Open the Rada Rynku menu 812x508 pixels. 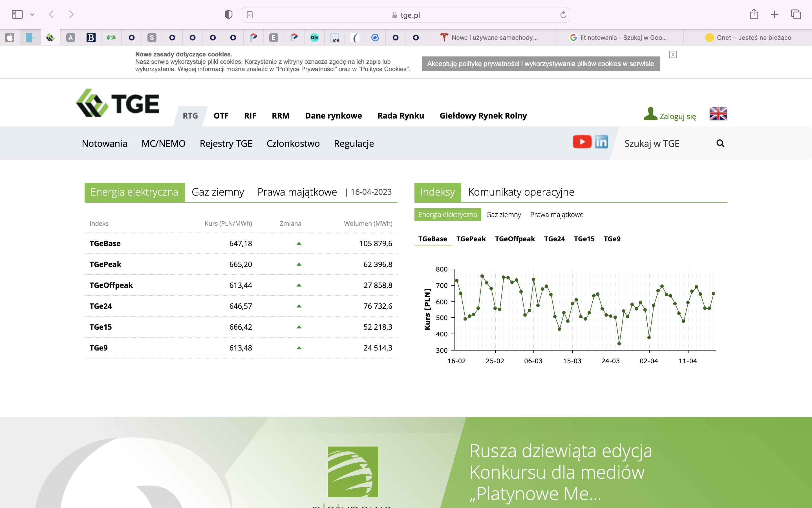point(401,116)
